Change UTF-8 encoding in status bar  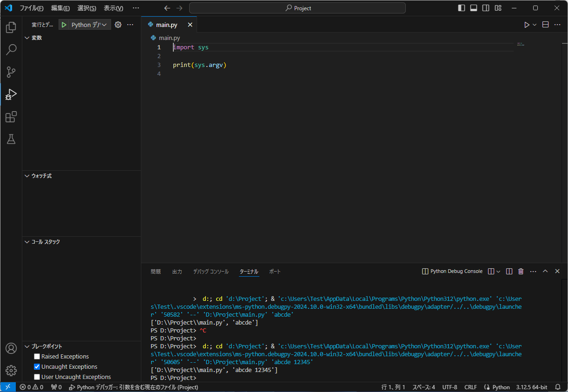pyautogui.click(x=449, y=387)
